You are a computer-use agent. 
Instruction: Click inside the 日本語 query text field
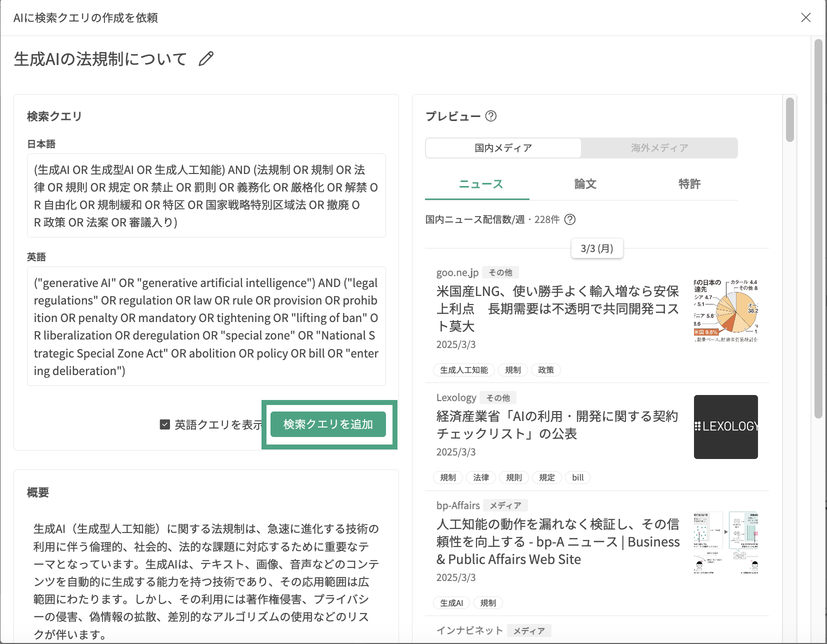coord(206,195)
